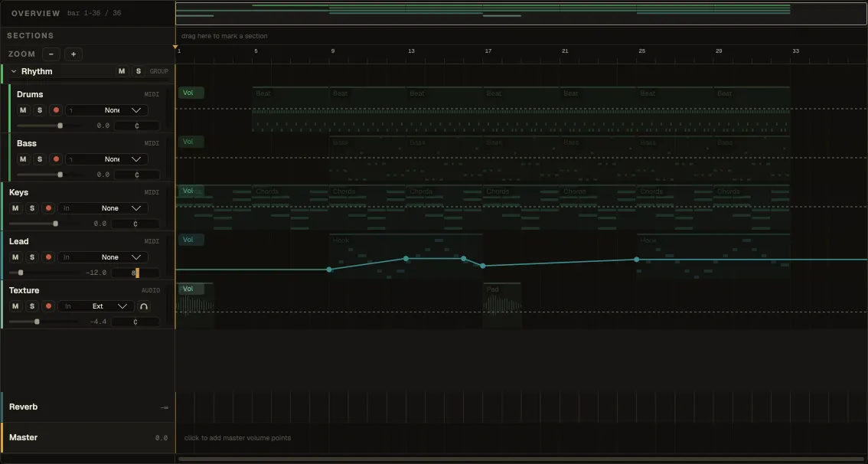Select the Master track
The image size is (868, 464).
[89, 438]
